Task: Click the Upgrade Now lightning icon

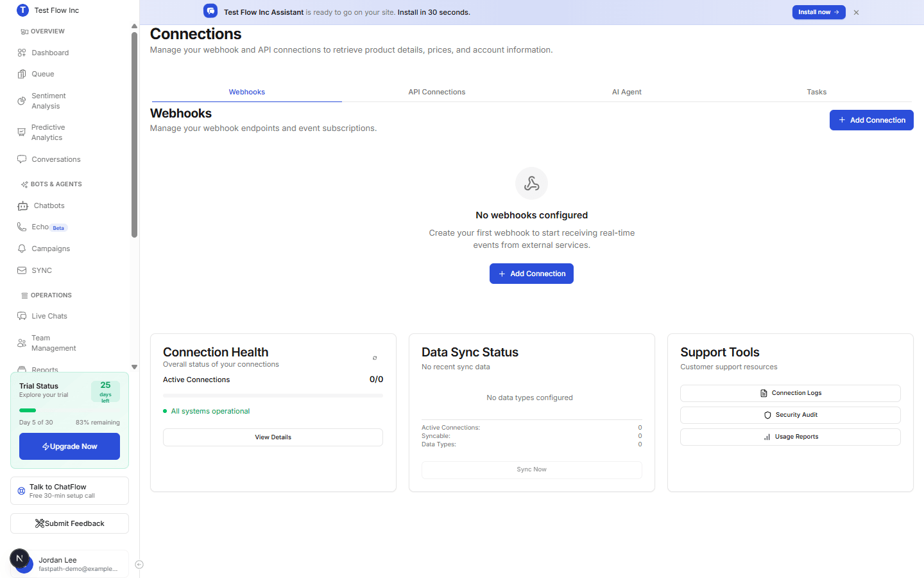Action: [x=46, y=446]
